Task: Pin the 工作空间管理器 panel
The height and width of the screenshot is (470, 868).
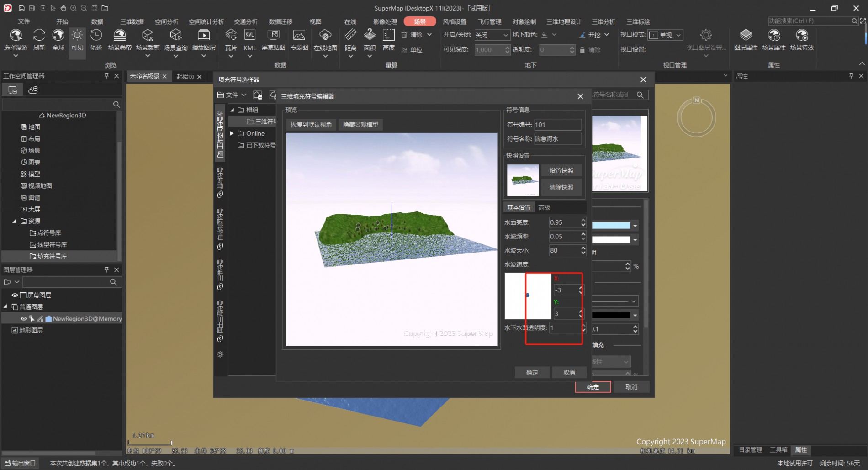Action: [x=106, y=76]
